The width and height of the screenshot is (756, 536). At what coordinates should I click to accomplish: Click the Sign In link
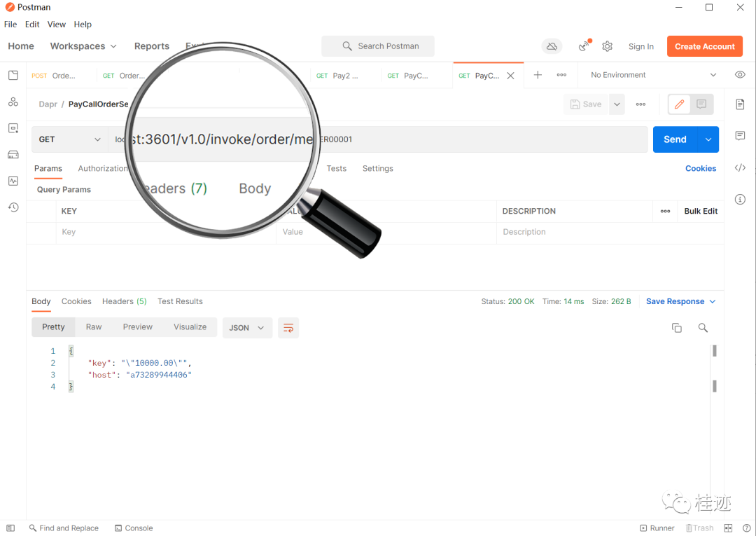pyautogui.click(x=640, y=46)
